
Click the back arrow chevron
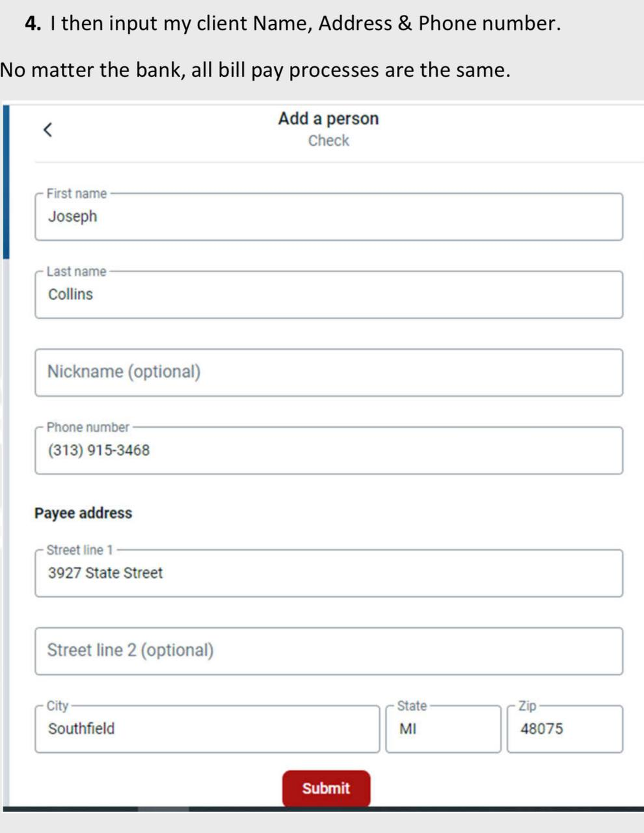click(x=47, y=130)
